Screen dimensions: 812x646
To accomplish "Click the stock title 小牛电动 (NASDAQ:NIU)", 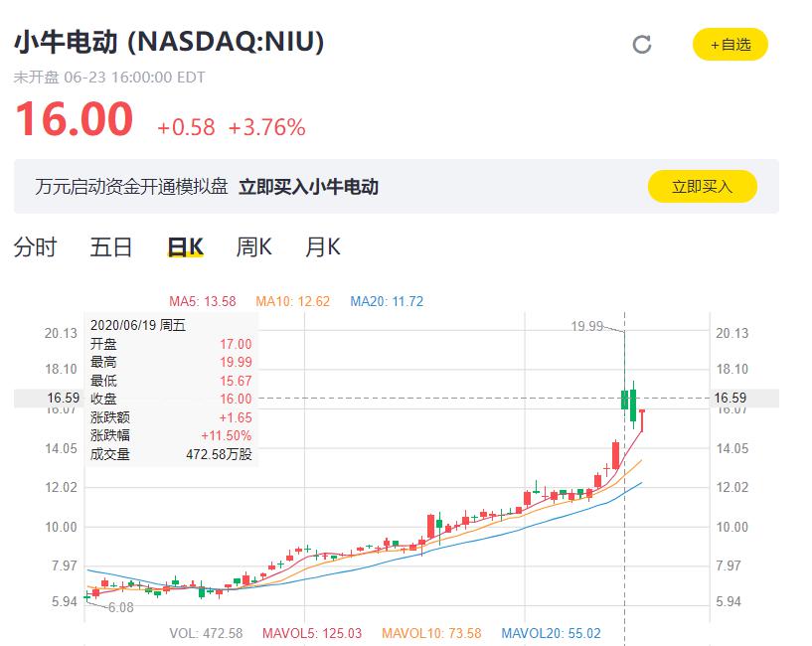I will click(169, 42).
